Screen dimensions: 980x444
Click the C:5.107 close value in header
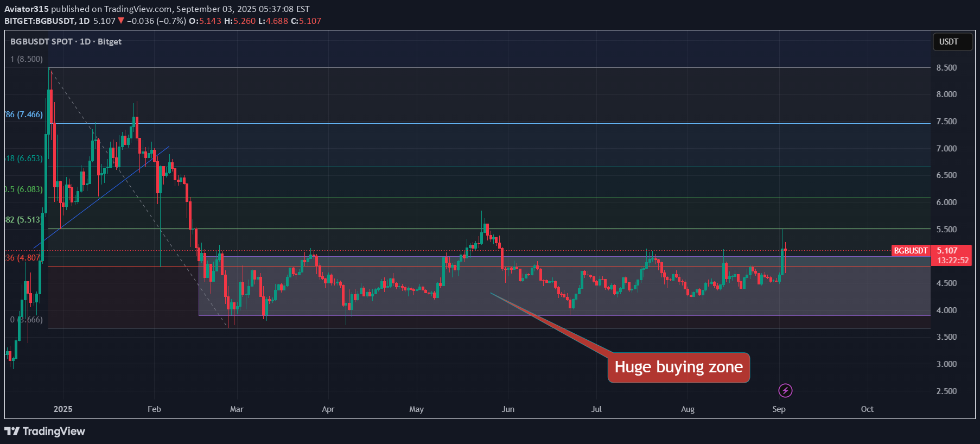[306, 21]
